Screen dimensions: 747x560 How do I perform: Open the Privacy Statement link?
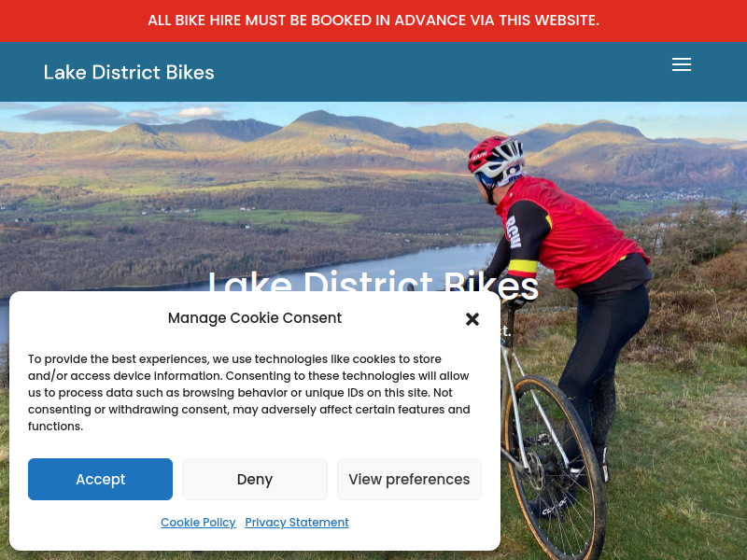click(297, 523)
